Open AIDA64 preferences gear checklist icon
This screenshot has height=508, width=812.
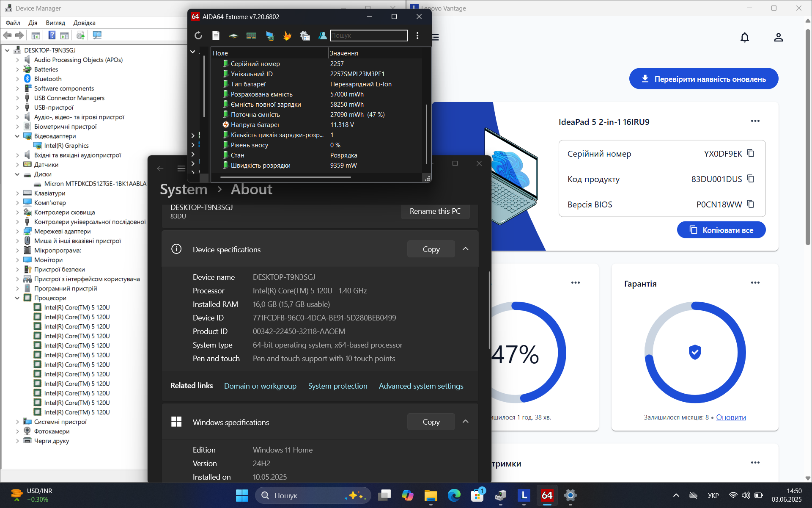[305, 36]
